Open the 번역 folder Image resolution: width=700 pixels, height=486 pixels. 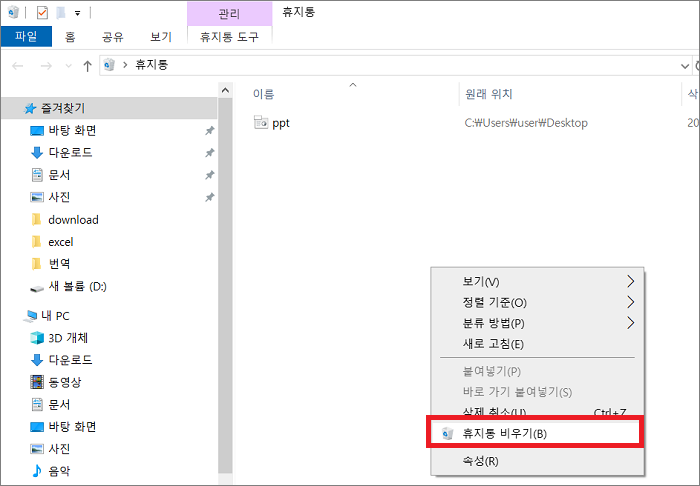pos(59,264)
